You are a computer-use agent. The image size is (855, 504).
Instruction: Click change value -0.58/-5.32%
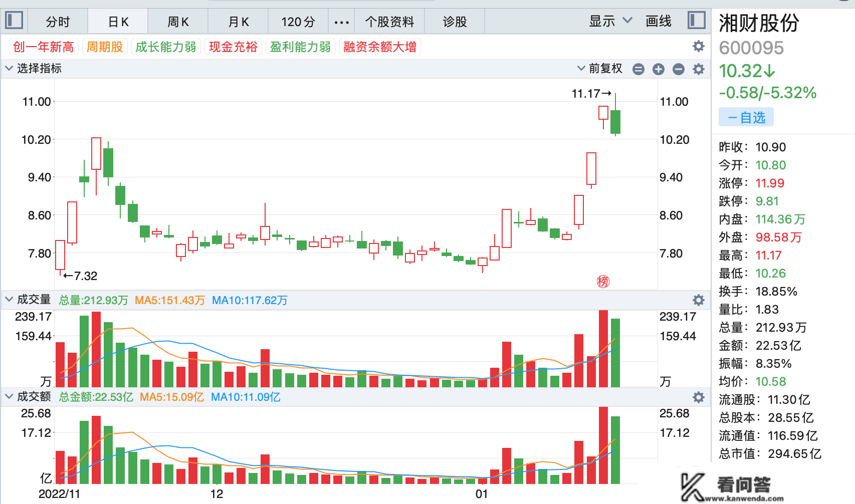768,93
